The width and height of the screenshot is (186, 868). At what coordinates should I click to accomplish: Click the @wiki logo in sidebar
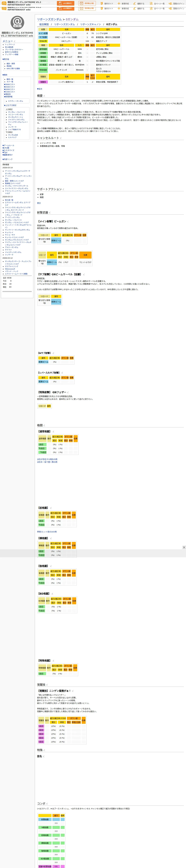pos(17,22)
